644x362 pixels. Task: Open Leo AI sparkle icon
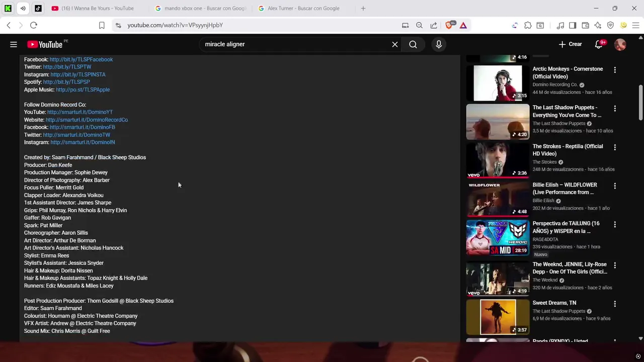[598, 25]
